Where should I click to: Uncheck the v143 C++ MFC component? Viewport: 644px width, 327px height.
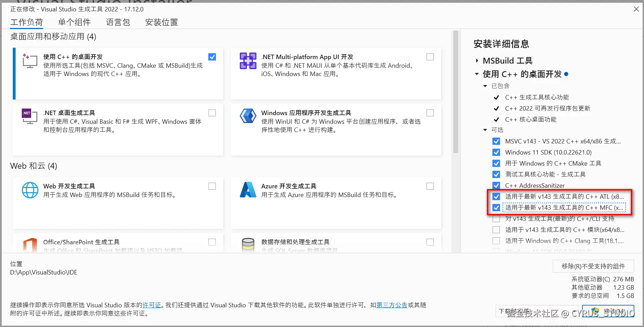tap(496, 208)
